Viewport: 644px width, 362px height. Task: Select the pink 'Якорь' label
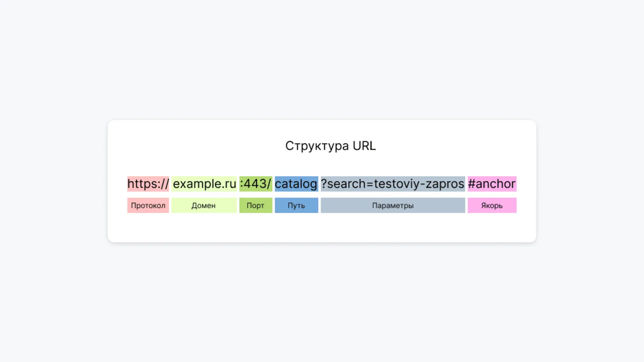(x=492, y=205)
